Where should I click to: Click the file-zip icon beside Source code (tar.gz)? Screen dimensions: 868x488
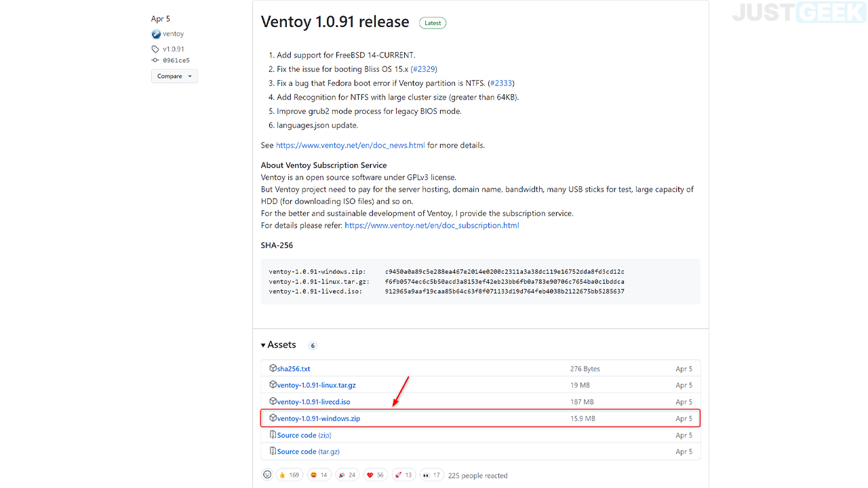point(273,451)
